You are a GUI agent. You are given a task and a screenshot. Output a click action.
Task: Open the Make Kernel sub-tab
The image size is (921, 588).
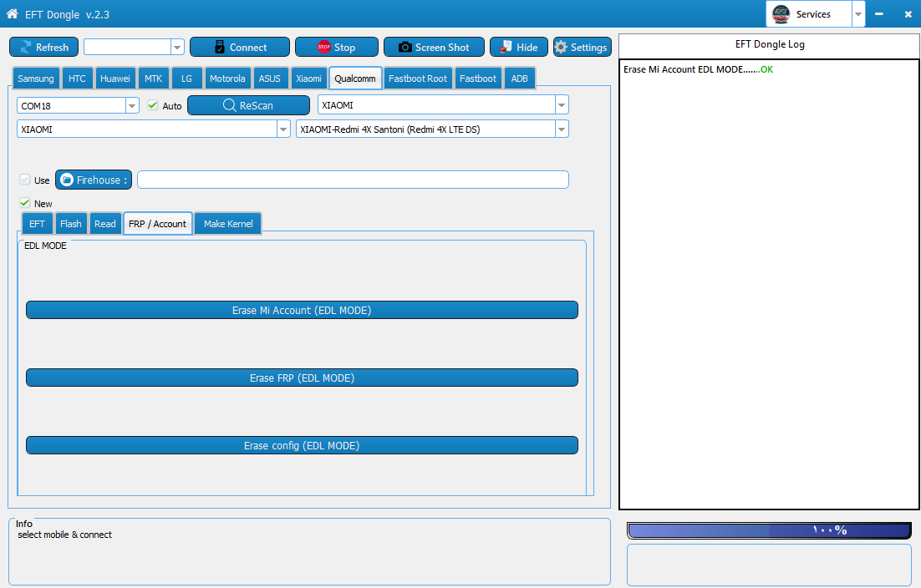click(228, 224)
